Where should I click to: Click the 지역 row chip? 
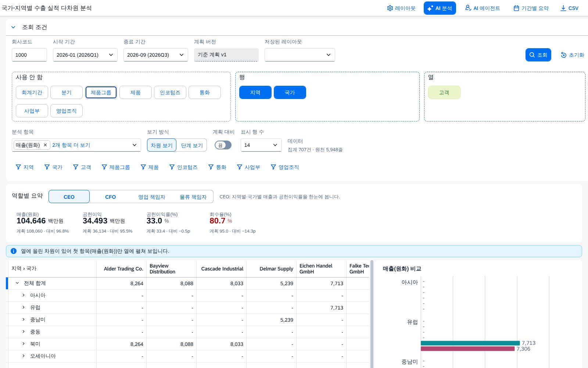click(x=255, y=92)
